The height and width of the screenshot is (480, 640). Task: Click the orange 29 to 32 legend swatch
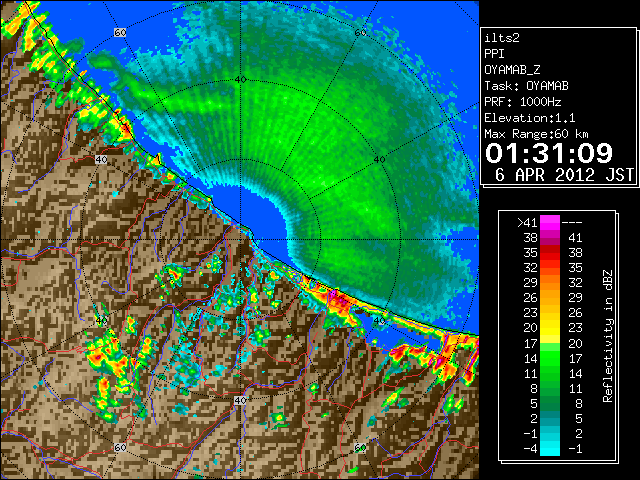[550, 282]
